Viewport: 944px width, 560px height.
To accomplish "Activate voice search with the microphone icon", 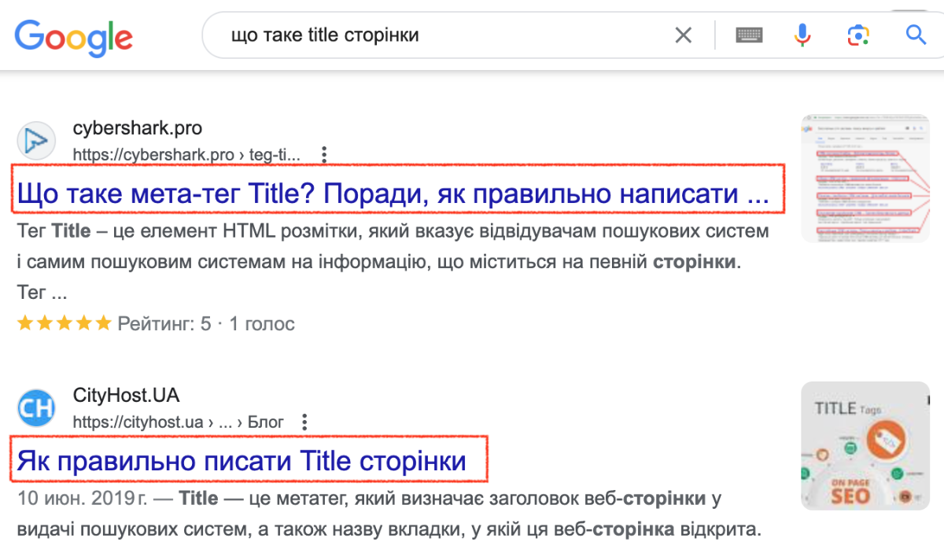I will (802, 35).
